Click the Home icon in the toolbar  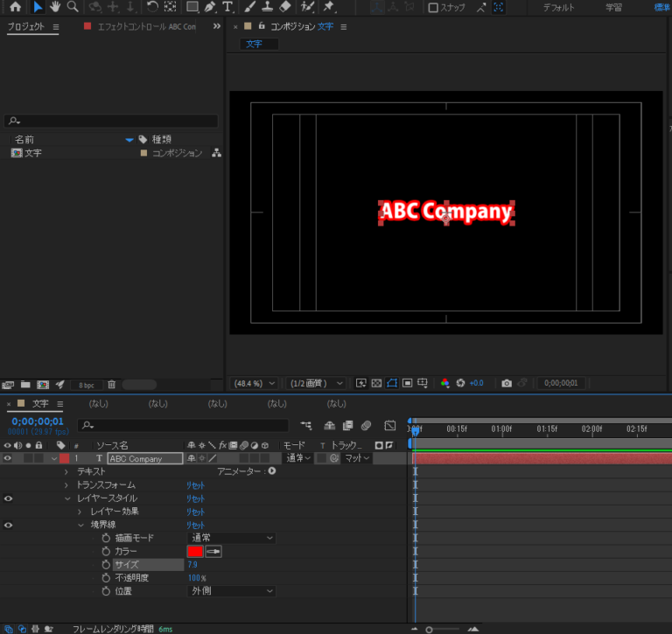(x=15, y=7)
